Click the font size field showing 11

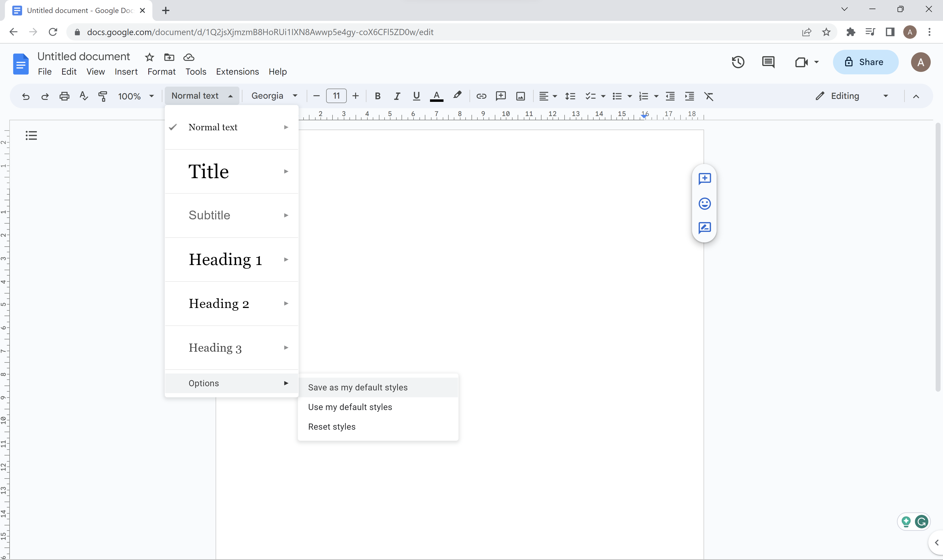[x=336, y=96]
